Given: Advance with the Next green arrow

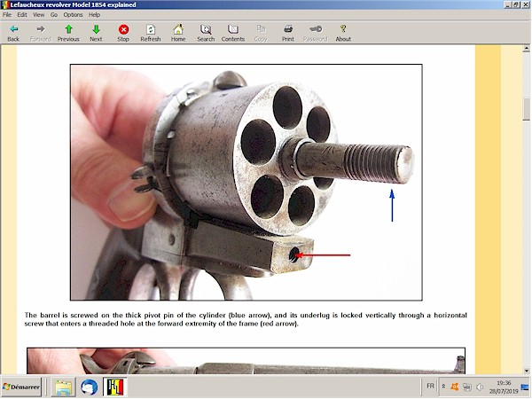Looking at the screenshot, I should click(x=96, y=33).
